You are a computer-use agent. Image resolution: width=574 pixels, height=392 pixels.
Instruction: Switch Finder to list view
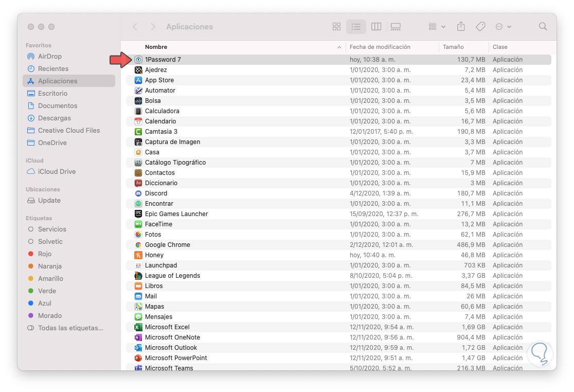pyautogui.click(x=356, y=26)
